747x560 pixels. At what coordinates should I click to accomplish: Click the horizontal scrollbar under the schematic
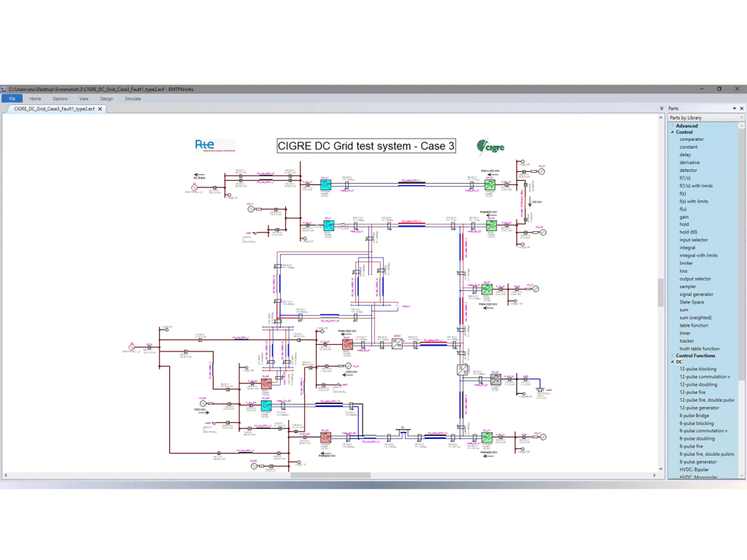pyautogui.click(x=330, y=475)
